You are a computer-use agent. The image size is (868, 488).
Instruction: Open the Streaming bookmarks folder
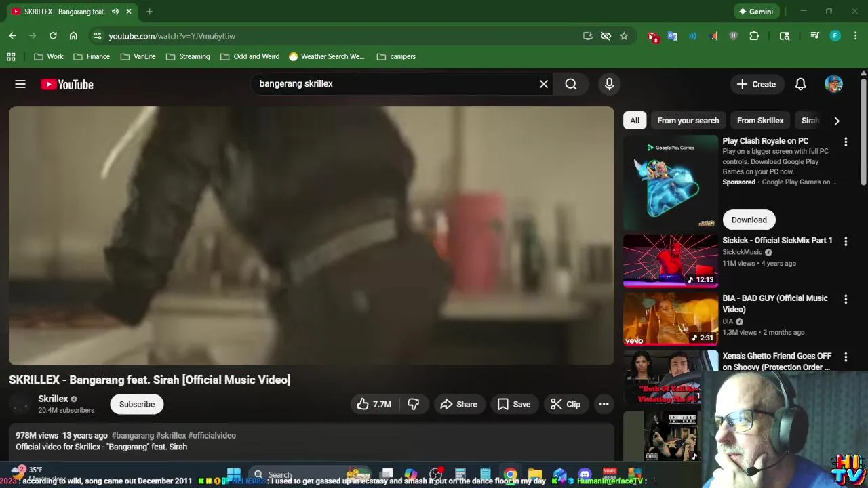[x=188, y=56]
